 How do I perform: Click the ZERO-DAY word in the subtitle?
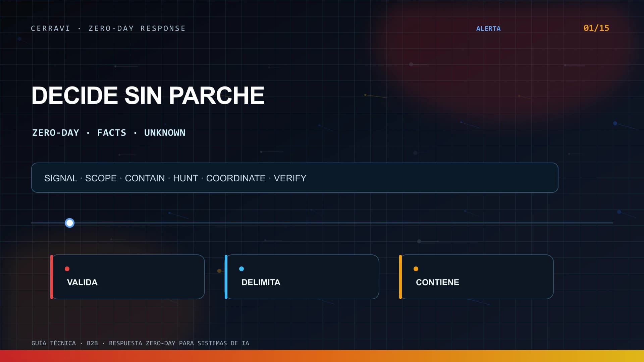[x=56, y=133]
